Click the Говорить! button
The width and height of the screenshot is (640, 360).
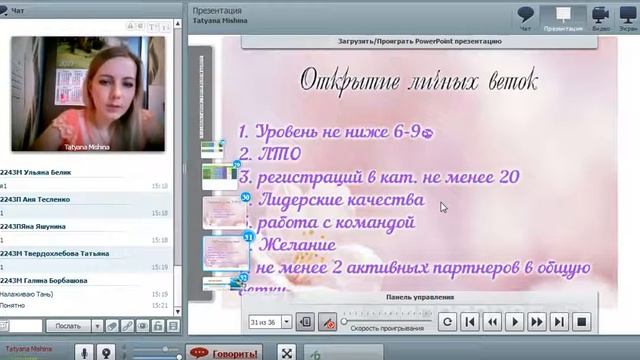coord(224,353)
